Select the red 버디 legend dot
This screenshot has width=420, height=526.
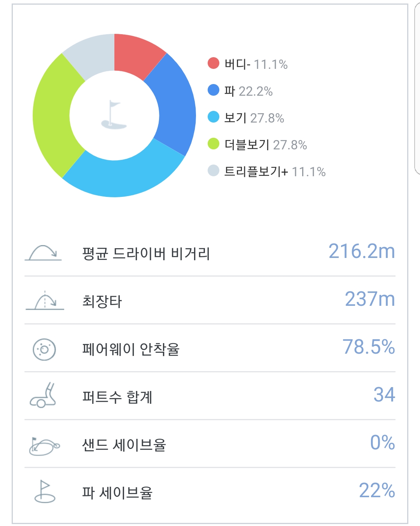click(213, 63)
